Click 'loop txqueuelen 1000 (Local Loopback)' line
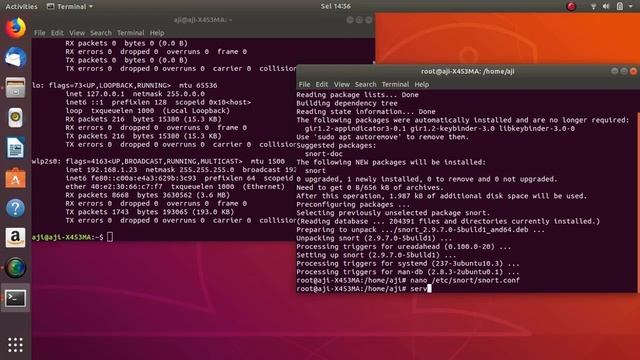The width and height of the screenshot is (640, 360). 147,111
